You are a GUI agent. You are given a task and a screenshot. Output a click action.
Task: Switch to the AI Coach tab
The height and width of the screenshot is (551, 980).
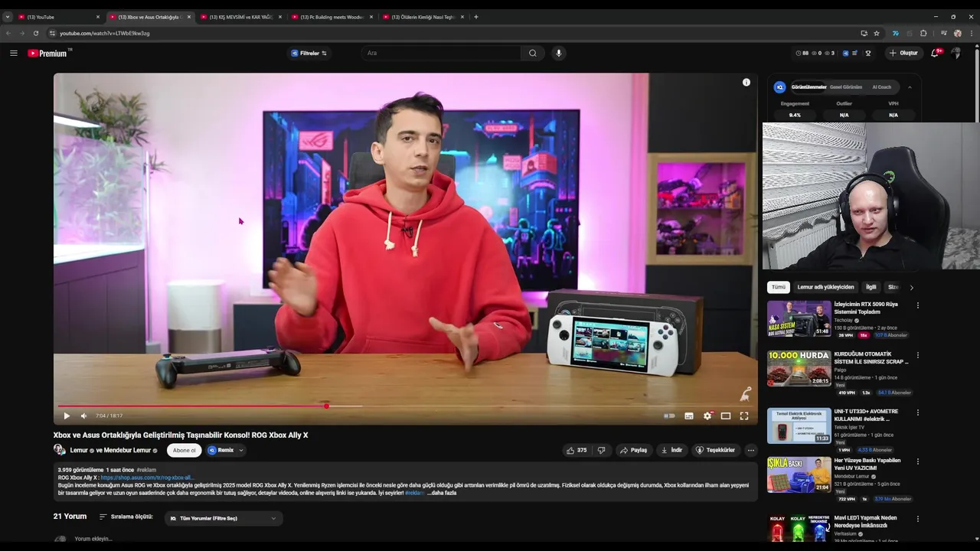(882, 86)
